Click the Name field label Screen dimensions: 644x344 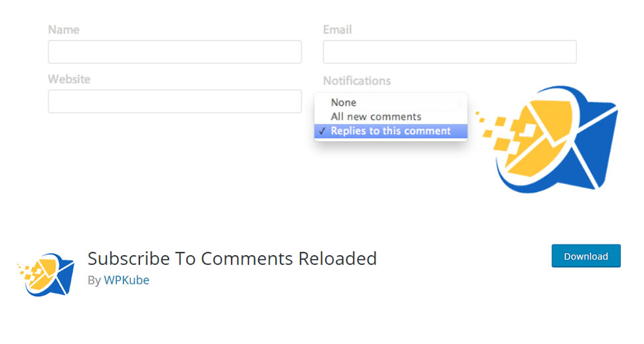64,30
